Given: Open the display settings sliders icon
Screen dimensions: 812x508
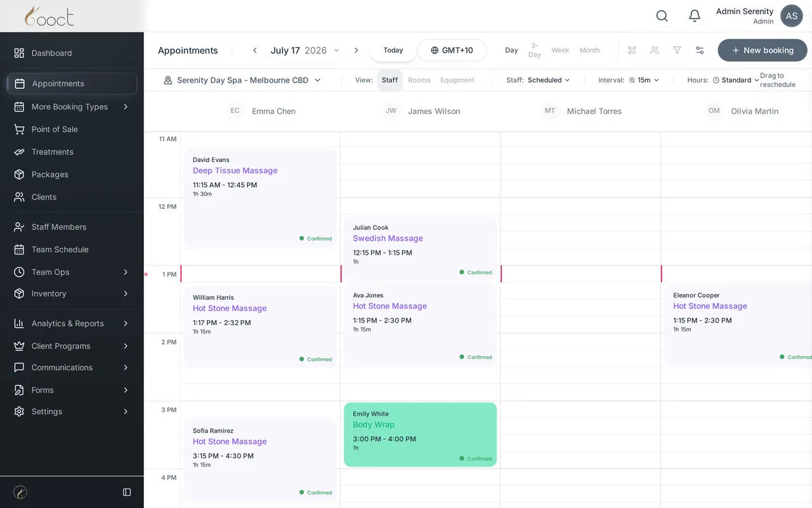Looking at the screenshot, I should tap(700, 50).
